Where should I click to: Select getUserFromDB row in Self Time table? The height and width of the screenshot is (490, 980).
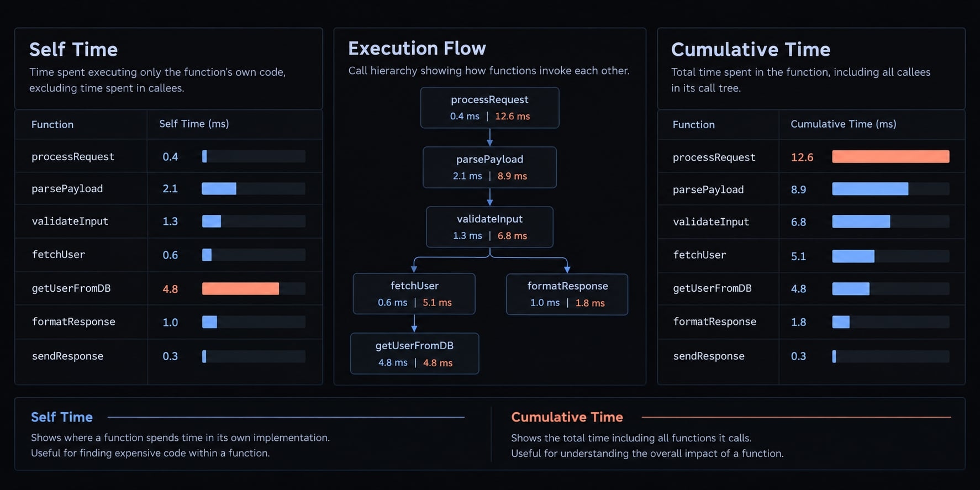(x=168, y=288)
